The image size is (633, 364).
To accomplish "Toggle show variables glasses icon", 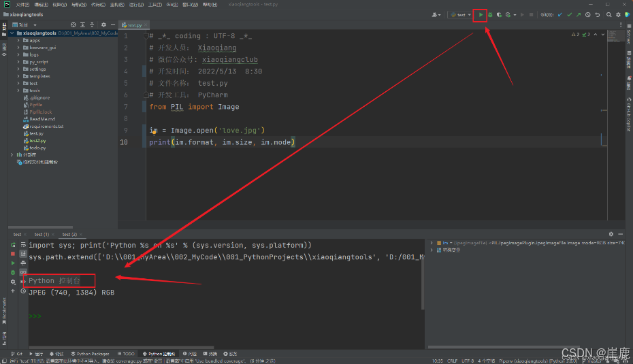I will point(23,272).
